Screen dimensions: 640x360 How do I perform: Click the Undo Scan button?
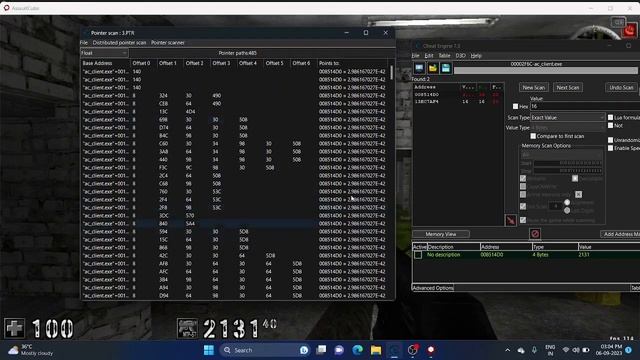(x=621, y=87)
